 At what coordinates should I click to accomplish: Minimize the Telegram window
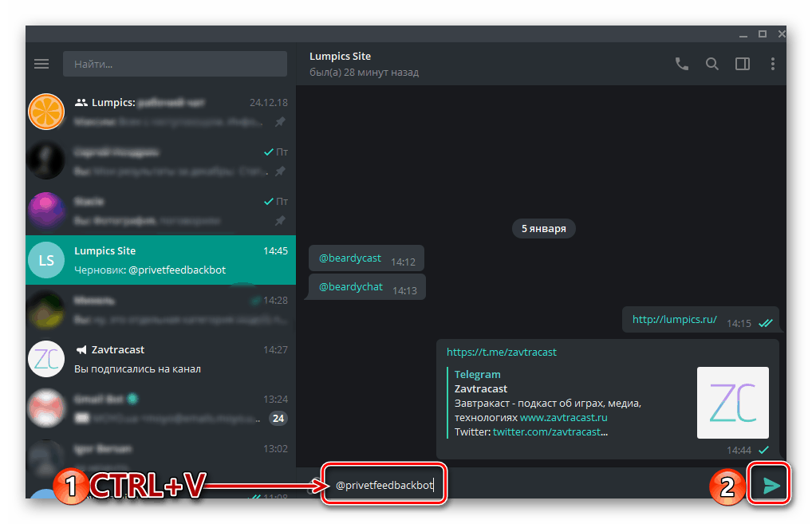click(x=743, y=34)
